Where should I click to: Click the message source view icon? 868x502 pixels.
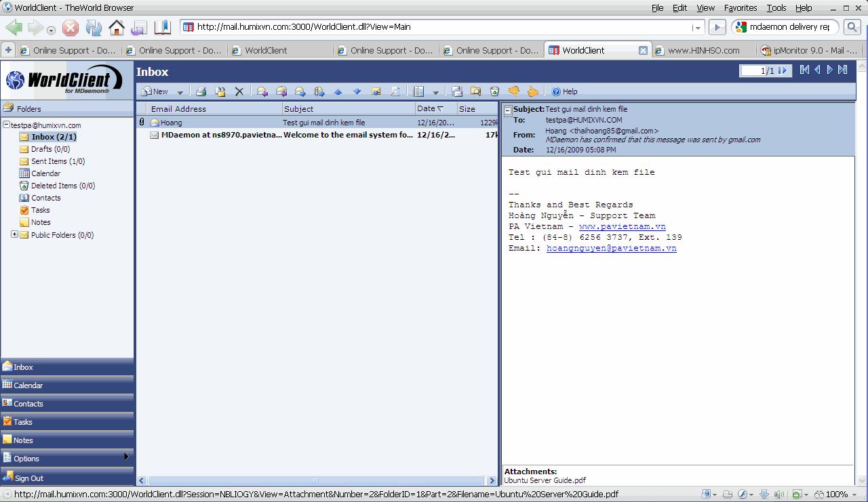[x=395, y=91]
